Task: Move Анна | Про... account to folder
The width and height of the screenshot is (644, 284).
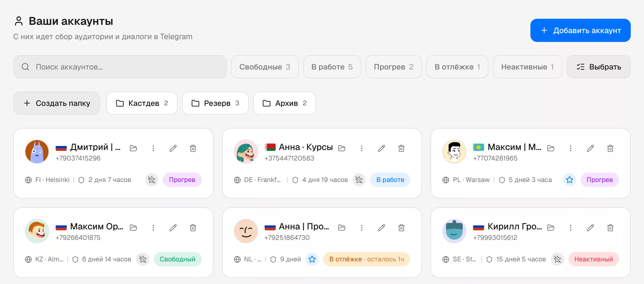Action: [342, 228]
